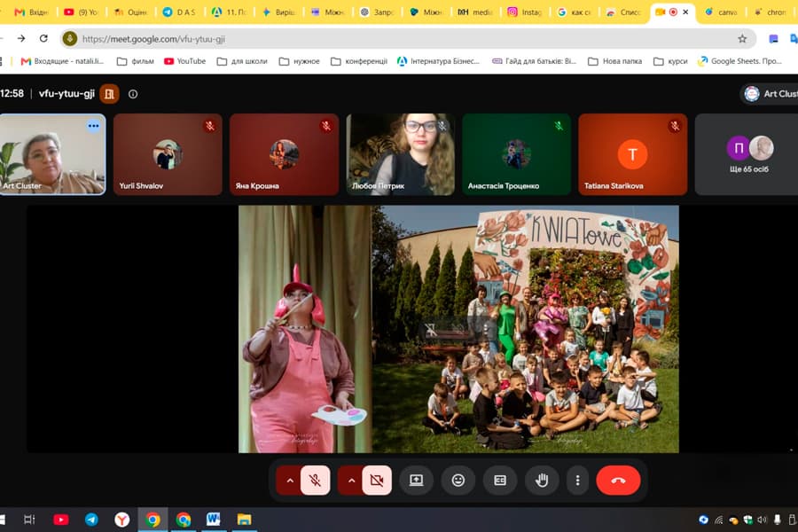Open more options three-dot menu

tap(577, 480)
